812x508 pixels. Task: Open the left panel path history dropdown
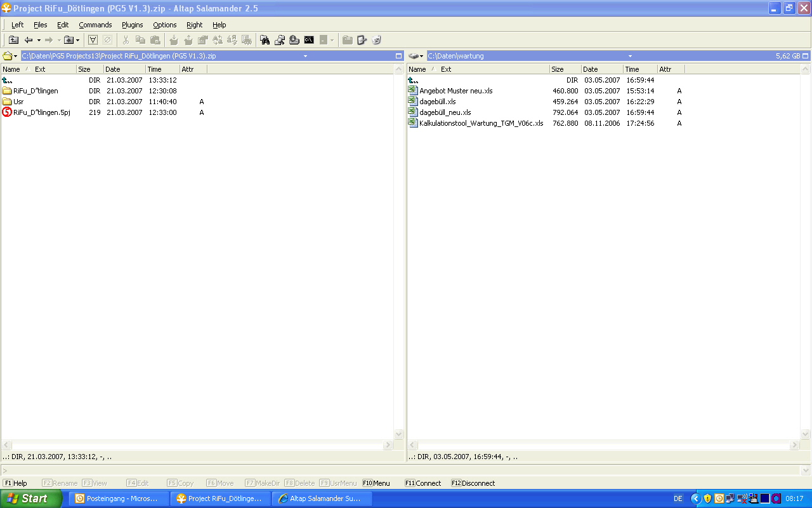[305, 56]
